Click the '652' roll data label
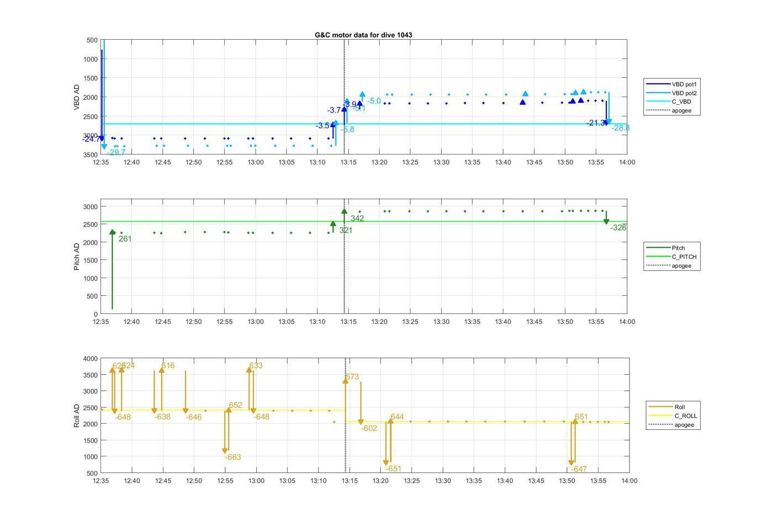Viewport: 773px width, 532px height. point(235,405)
